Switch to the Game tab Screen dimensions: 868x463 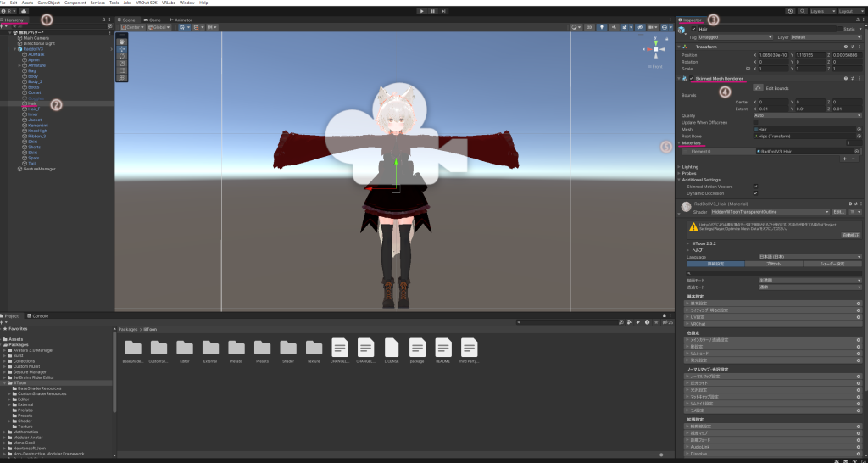tap(154, 19)
